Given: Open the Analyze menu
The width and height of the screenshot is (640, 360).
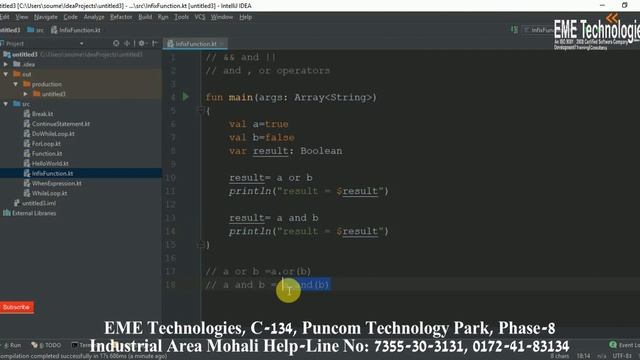Looking at the screenshot, I should 94,17.
